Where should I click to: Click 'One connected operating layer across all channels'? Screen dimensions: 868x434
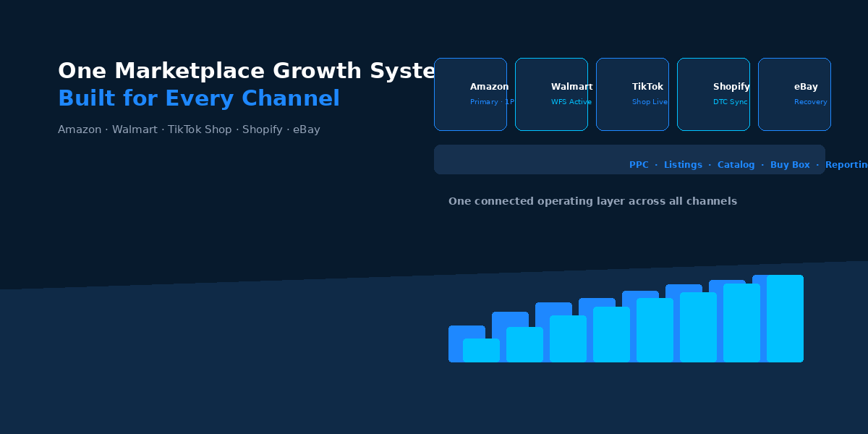592,201
